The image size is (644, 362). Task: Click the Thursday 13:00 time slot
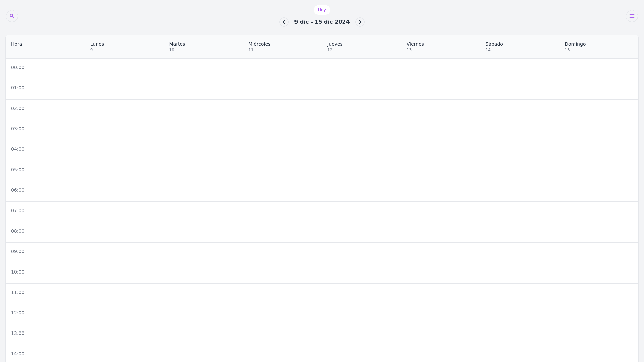point(361,335)
